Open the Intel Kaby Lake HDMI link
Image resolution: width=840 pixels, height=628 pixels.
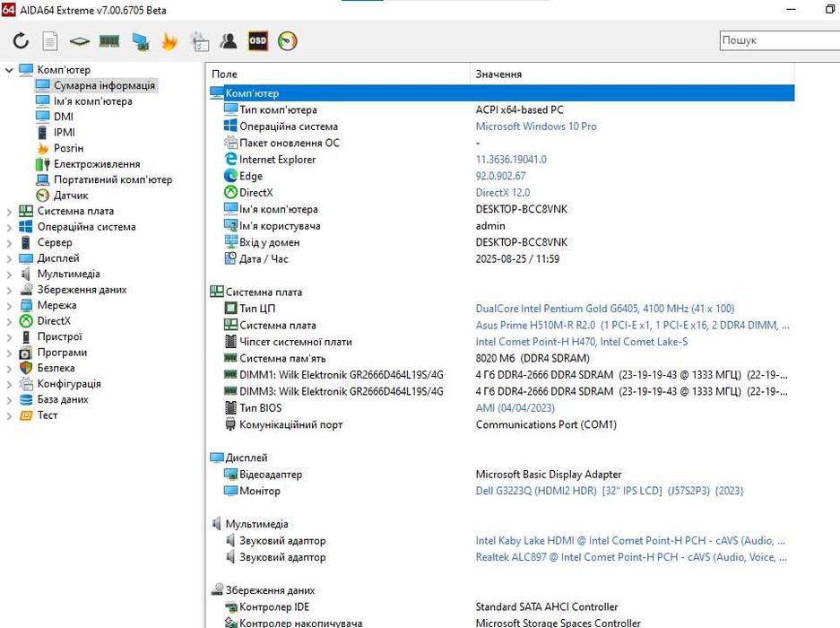[x=630, y=541]
